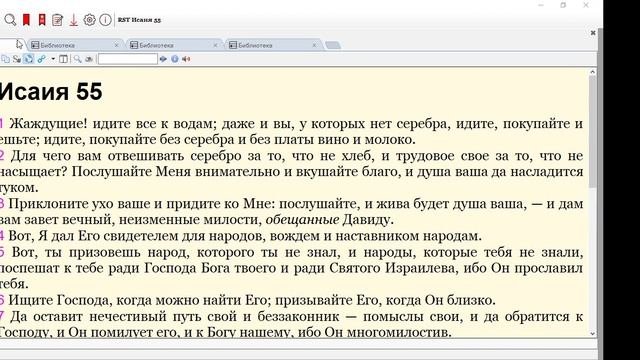This screenshot has height=360, width=640.
Task: Expand the small dropdown arrow after the link icon
Action: pyautogui.click(x=53, y=59)
